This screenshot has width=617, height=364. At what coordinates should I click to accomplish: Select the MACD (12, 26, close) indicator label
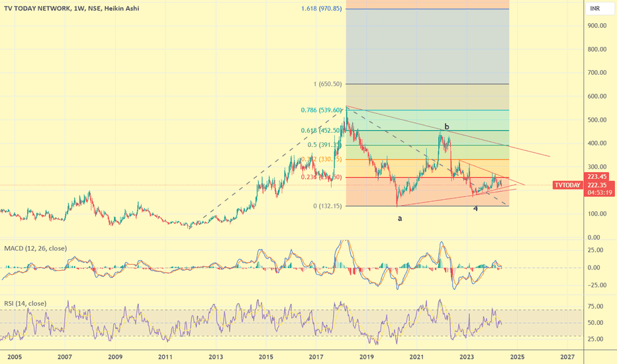(35, 248)
